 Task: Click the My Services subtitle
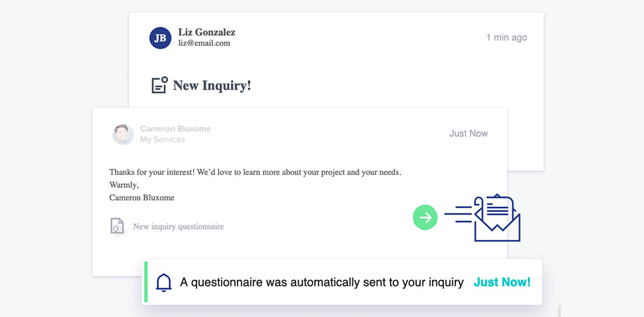[162, 139]
